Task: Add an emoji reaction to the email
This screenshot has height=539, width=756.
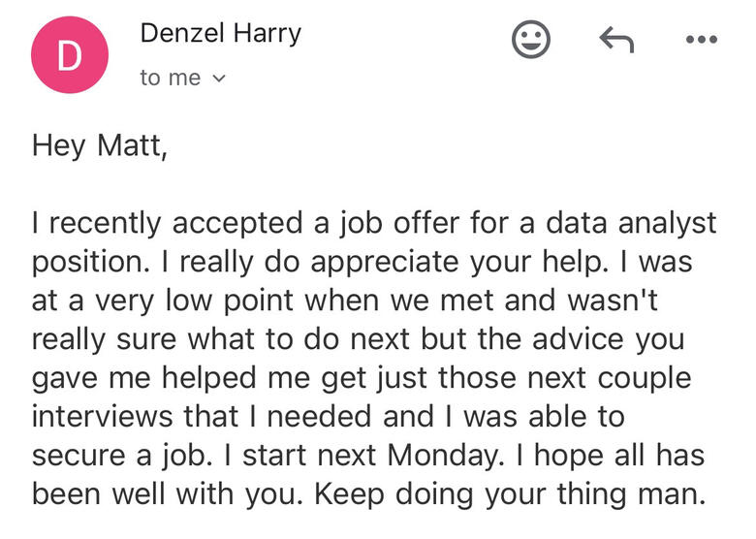Action: (x=530, y=40)
